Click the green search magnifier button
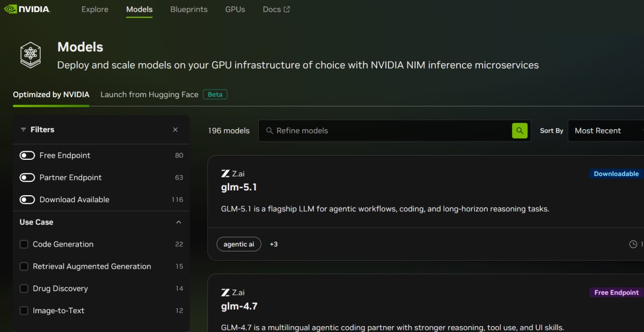This screenshot has height=332, width=644. (x=519, y=130)
